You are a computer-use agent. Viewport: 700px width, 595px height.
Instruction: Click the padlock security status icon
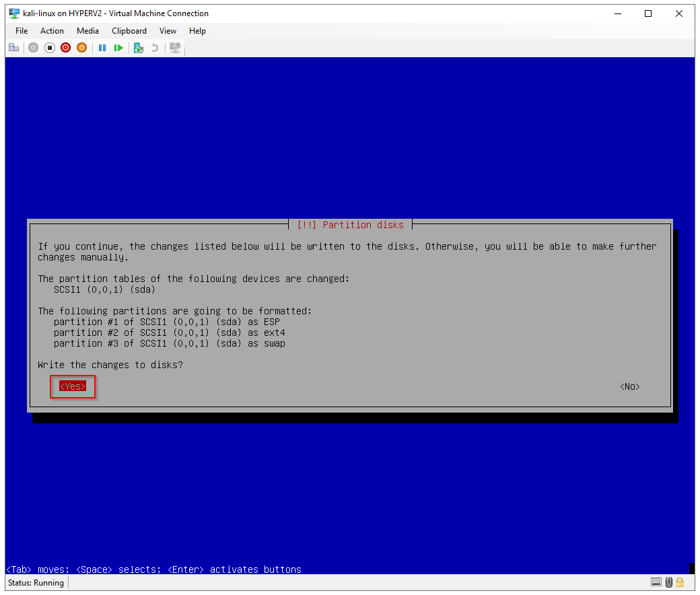click(x=680, y=582)
